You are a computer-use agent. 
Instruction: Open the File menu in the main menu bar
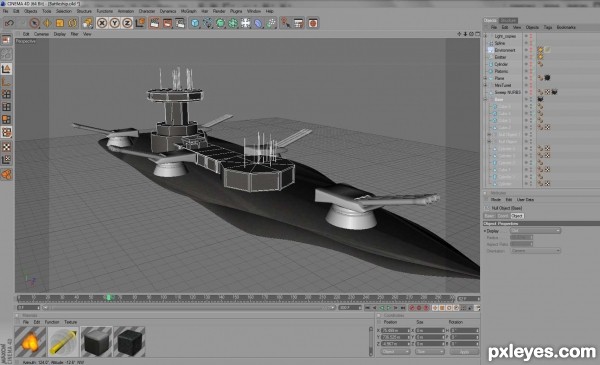point(5,11)
